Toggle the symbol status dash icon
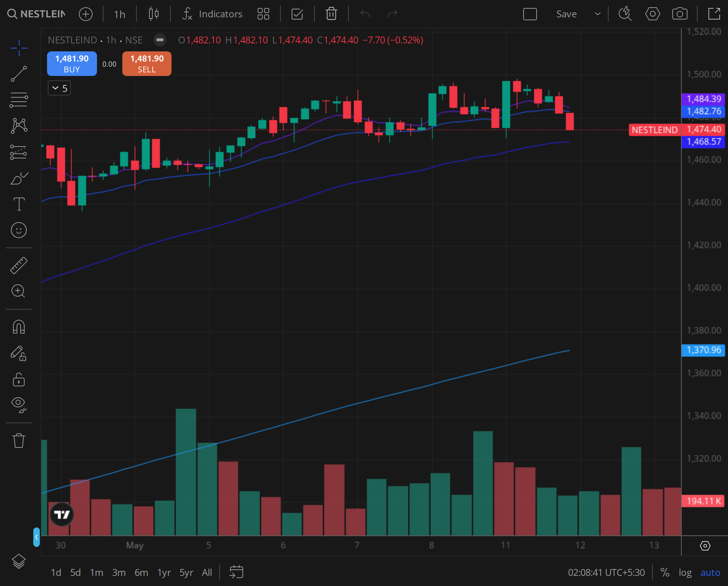Screen dimensions: 728x586 tap(160, 40)
